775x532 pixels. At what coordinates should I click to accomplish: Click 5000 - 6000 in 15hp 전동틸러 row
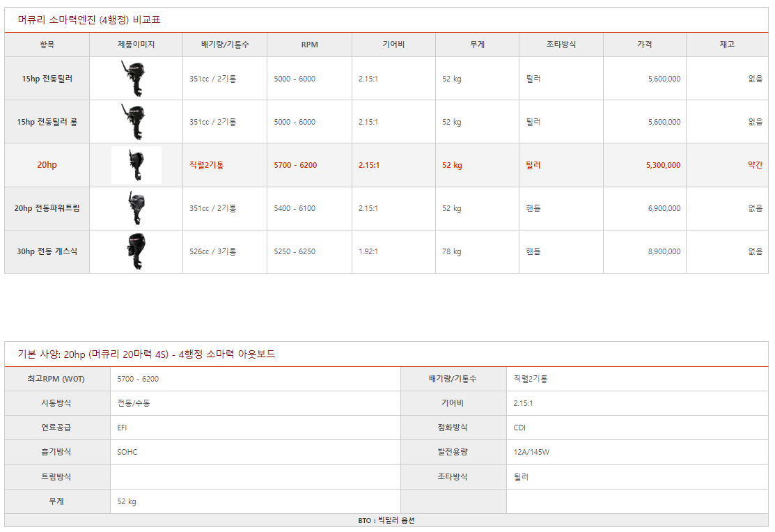click(295, 79)
